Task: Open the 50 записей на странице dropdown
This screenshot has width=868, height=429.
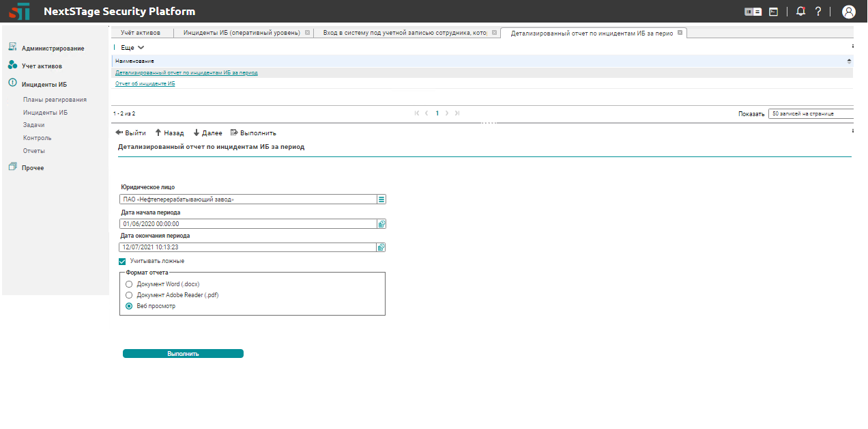Action: (811, 114)
